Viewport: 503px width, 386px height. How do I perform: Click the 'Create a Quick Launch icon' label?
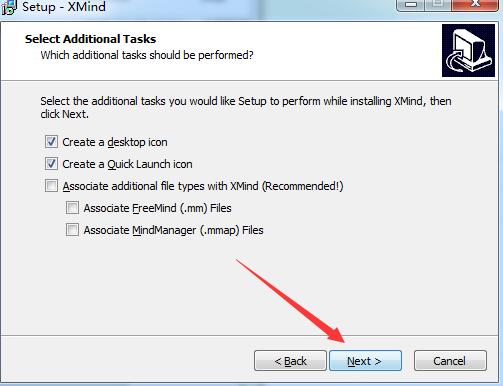pos(127,164)
